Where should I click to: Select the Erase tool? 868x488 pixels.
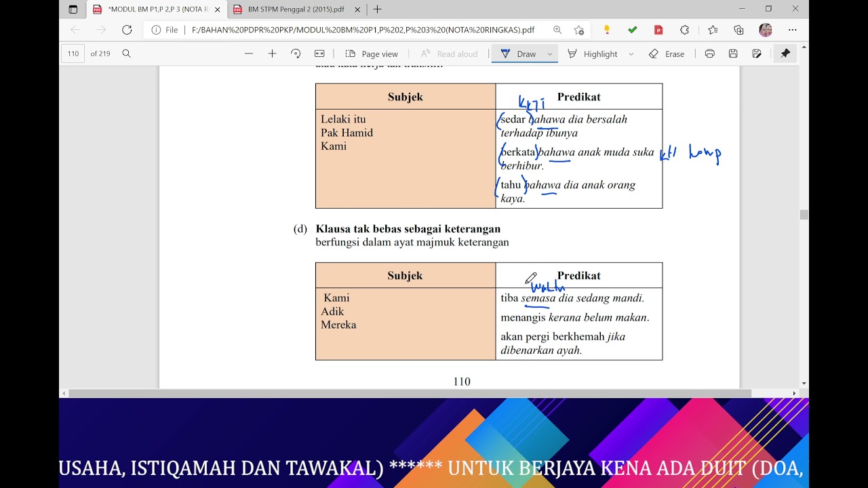click(x=667, y=54)
